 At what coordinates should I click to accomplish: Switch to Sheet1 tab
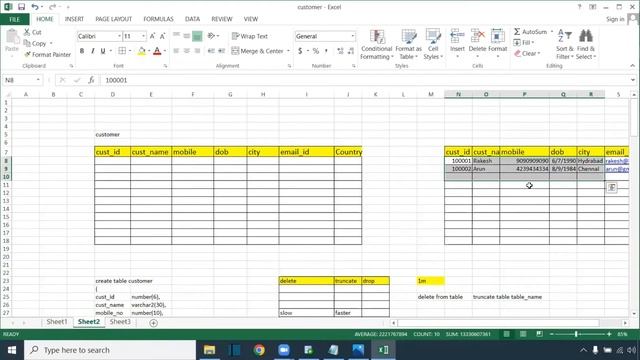click(x=57, y=322)
